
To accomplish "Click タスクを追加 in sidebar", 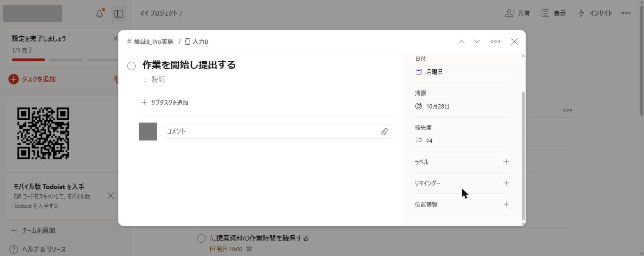I will coord(32,79).
